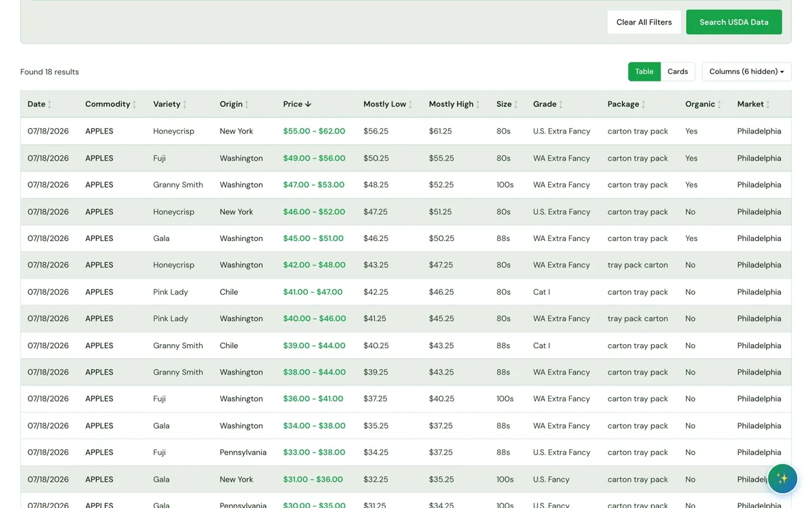Screen dimensions: 812x508
Task: Select price $31.00 - $36.00
Action: (313, 480)
